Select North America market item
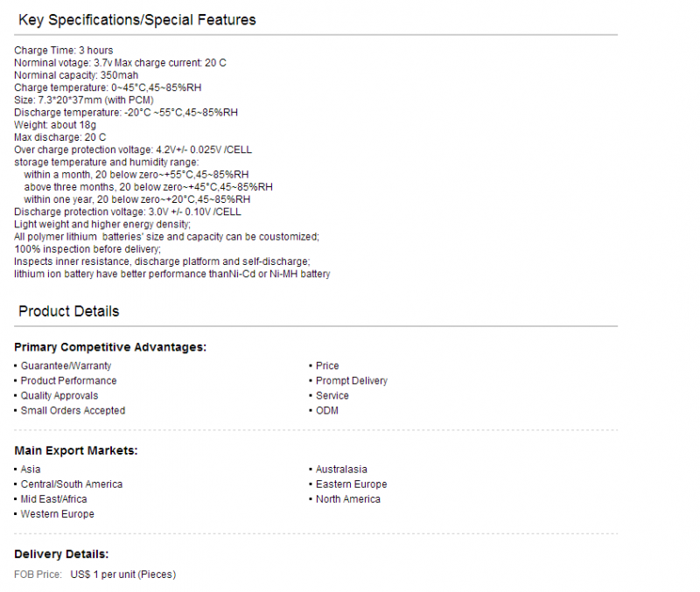700x592 pixels. click(x=348, y=499)
